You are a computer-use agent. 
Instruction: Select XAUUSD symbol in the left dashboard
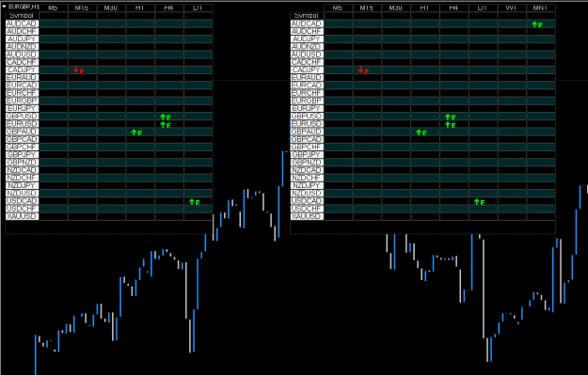(x=23, y=216)
